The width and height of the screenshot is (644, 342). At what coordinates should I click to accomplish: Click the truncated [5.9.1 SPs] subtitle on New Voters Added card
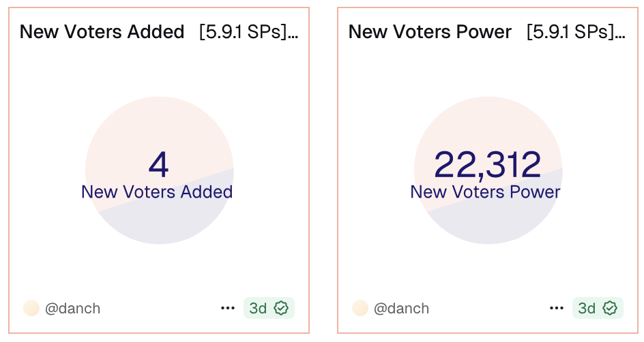click(248, 32)
